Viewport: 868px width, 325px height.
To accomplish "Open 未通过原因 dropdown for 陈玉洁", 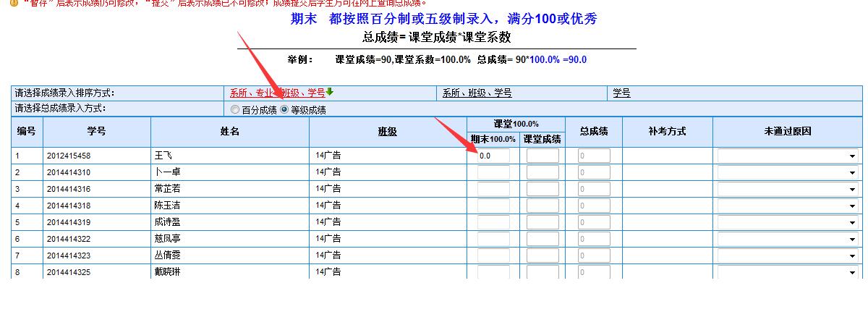I will 787,206.
